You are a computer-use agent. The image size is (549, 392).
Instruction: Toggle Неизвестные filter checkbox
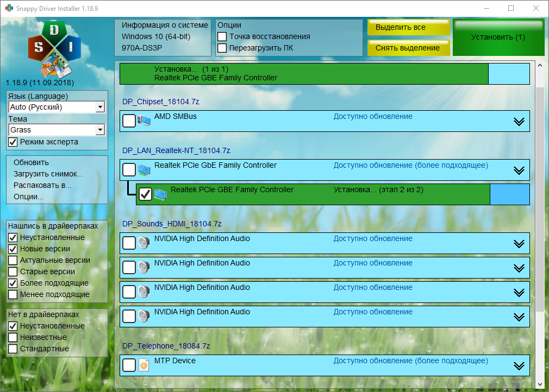click(13, 338)
